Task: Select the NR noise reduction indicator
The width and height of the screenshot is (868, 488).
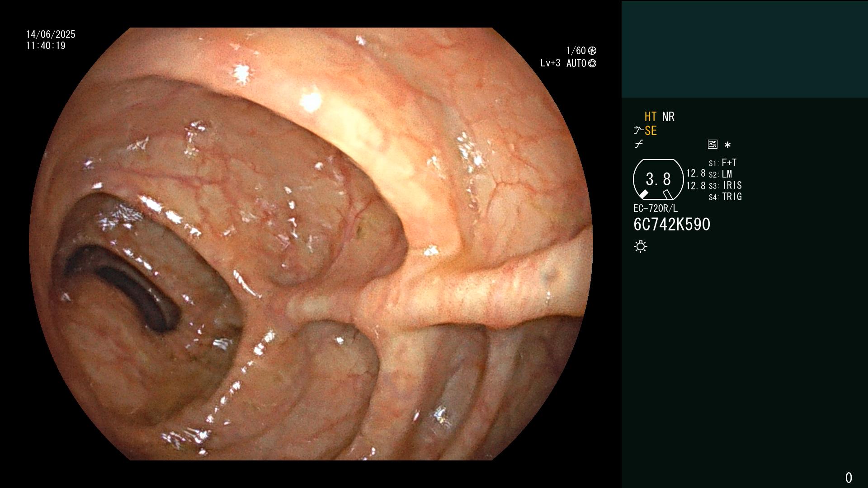Action: click(668, 117)
